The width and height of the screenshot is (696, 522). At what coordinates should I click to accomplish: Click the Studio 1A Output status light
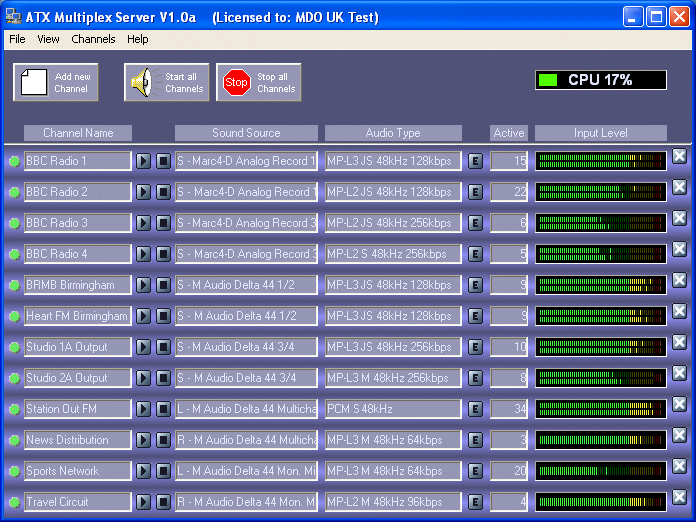[x=14, y=348]
